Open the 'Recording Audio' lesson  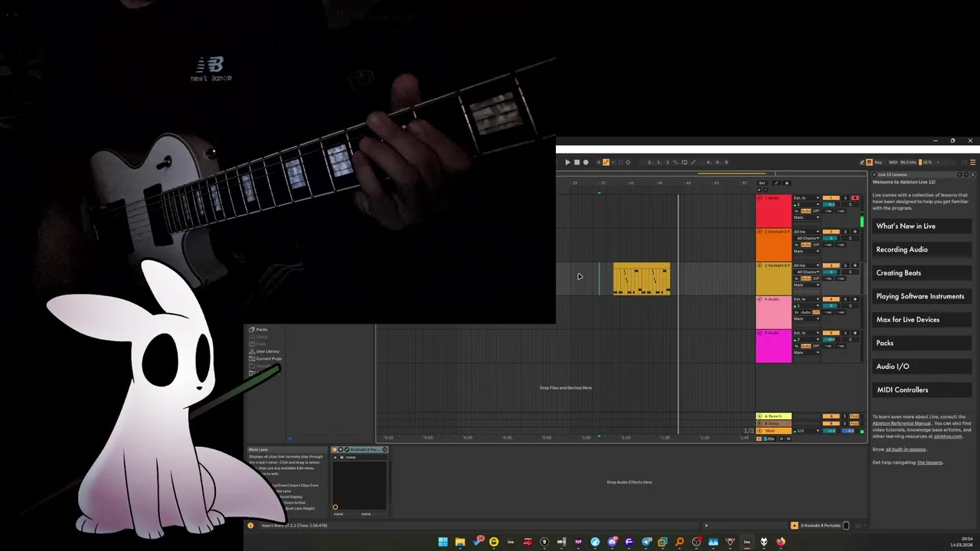tap(922, 249)
